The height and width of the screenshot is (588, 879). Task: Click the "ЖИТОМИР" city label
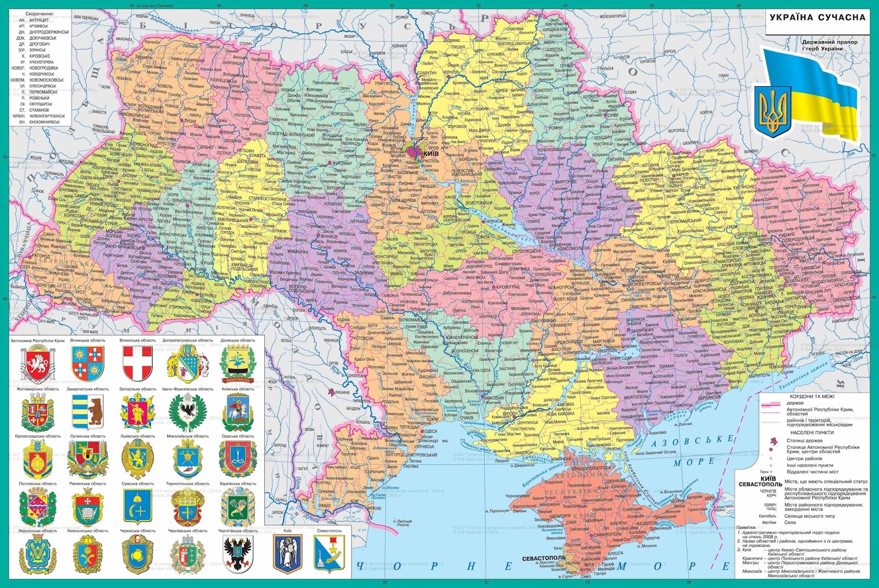[x=343, y=163]
